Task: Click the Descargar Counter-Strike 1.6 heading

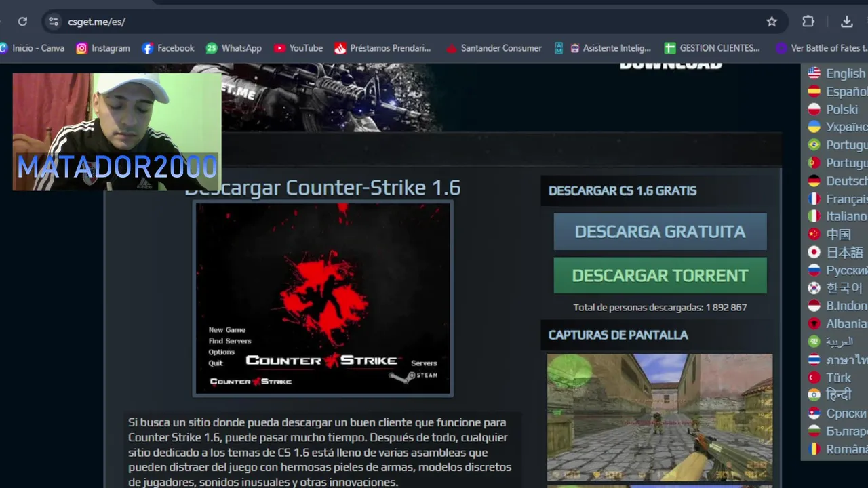Action: coord(323,188)
